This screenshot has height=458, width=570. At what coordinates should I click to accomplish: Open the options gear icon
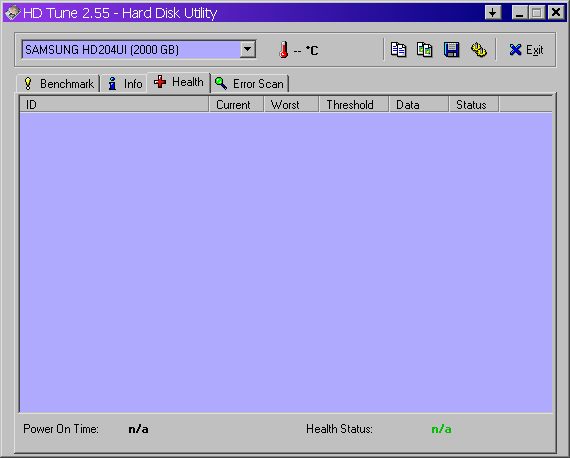pyautogui.click(x=479, y=49)
